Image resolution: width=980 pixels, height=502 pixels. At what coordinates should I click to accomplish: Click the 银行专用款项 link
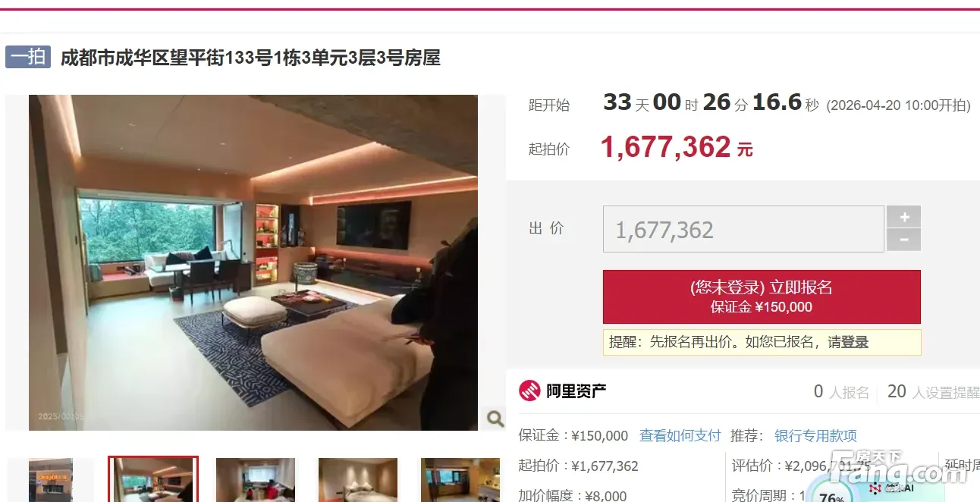(x=815, y=436)
